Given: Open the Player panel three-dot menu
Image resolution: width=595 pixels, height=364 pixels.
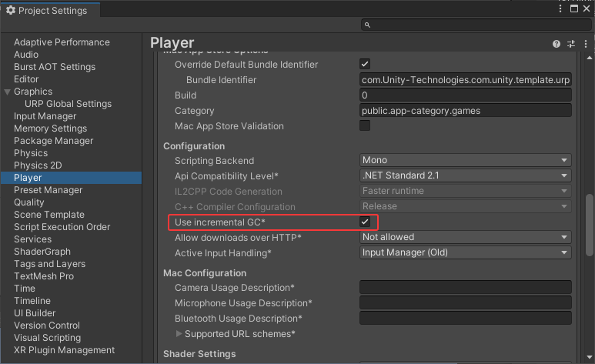Looking at the screenshot, I should click(x=584, y=44).
